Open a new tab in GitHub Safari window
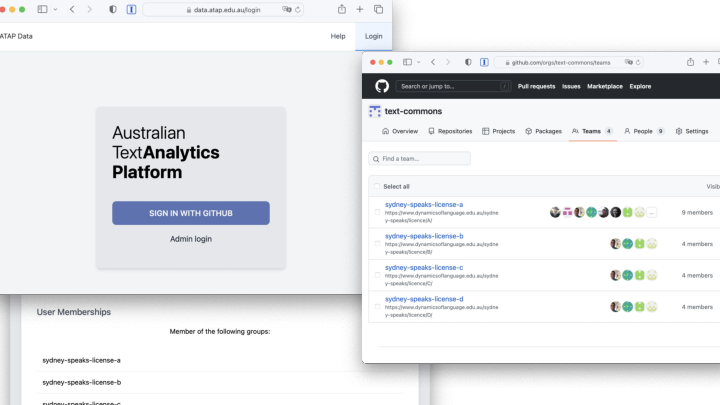The image size is (720, 405). [706, 62]
